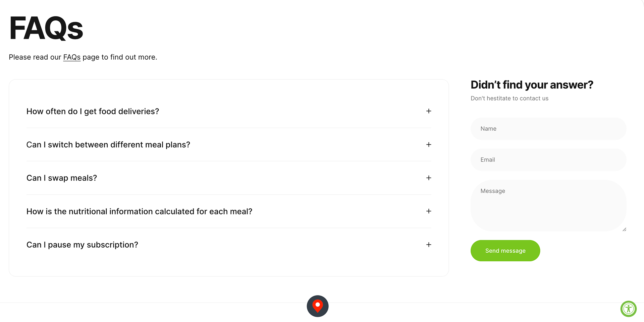The width and height of the screenshot is (644, 322).
Task: Click the large FAQs page heading
Action: pyautogui.click(x=46, y=28)
